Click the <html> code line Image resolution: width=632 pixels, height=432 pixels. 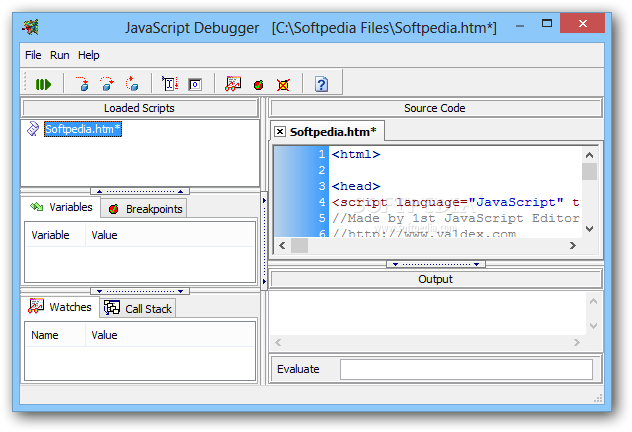tap(356, 154)
